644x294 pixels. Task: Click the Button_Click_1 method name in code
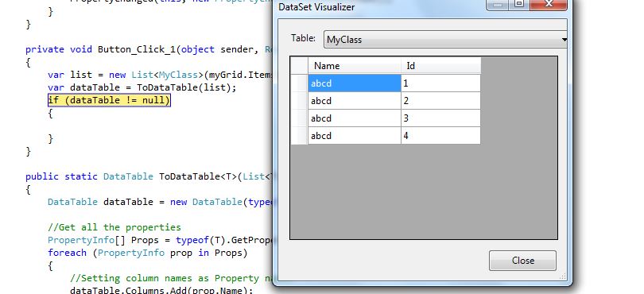[138, 50]
